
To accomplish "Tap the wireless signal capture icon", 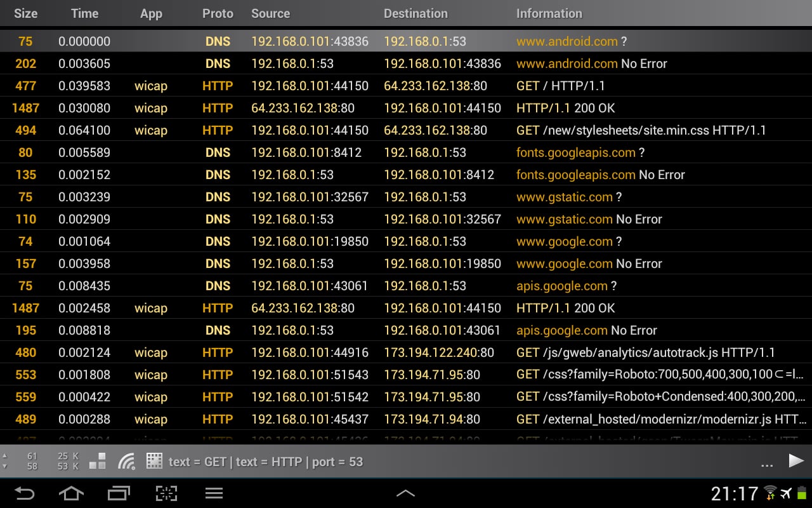I will [x=127, y=461].
